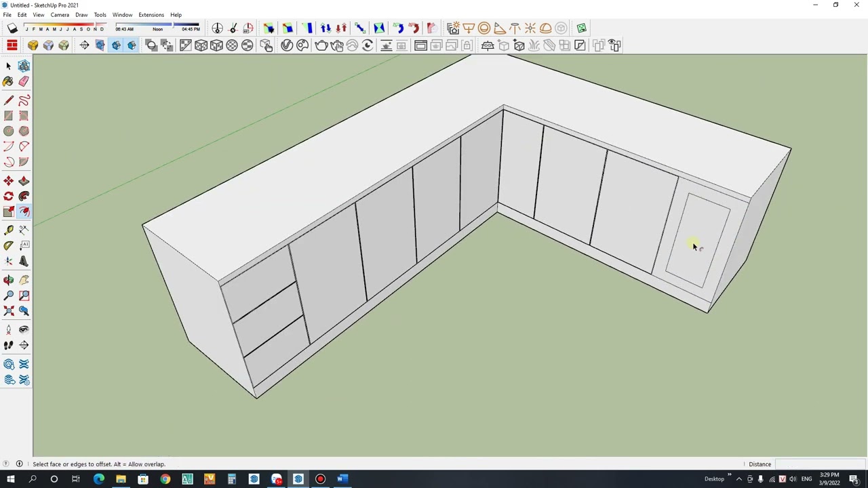Open the Extensions menu
Screen dimensions: 868x488
point(151,15)
